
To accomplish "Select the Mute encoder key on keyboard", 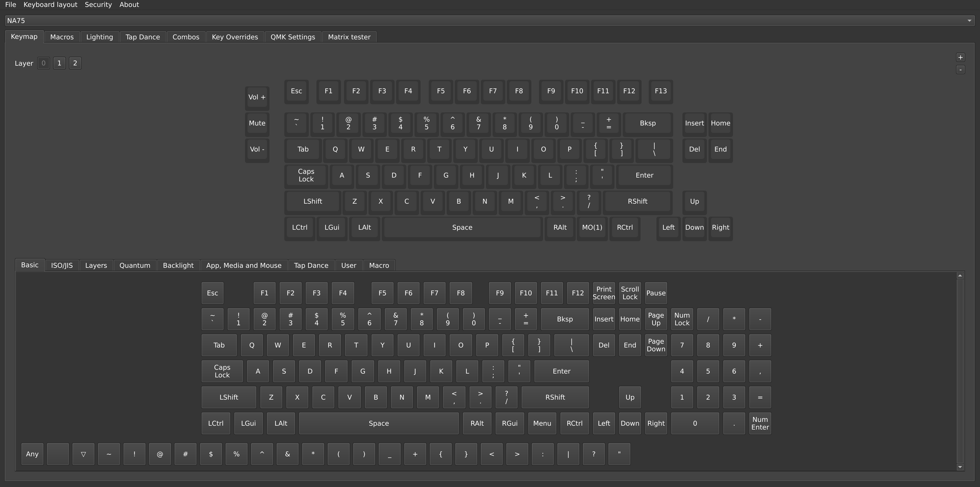I will tap(257, 123).
